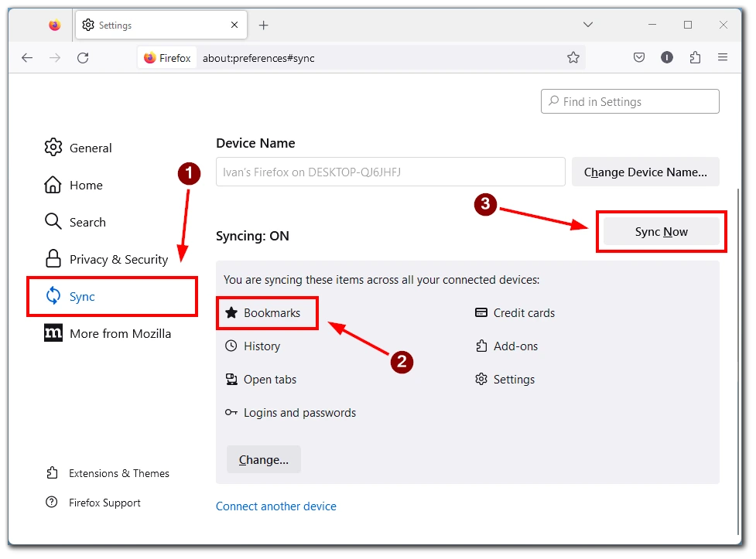Click the Device Name text field
This screenshot has width=756, height=559.
pyautogui.click(x=391, y=172)
